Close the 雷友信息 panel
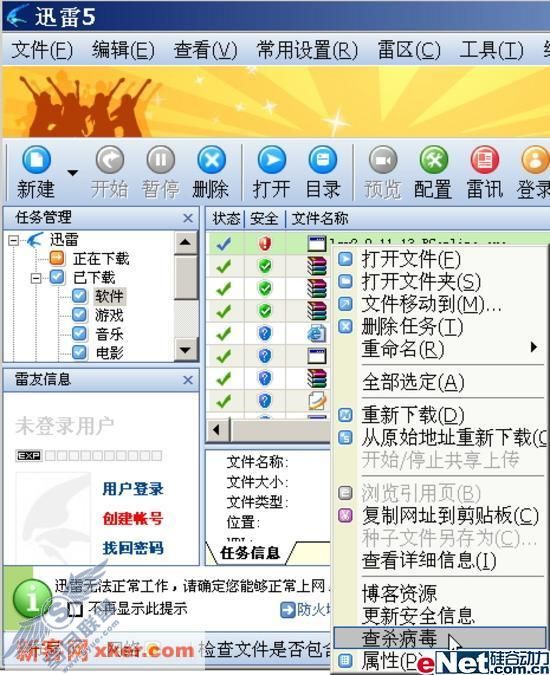 point(188,380)
